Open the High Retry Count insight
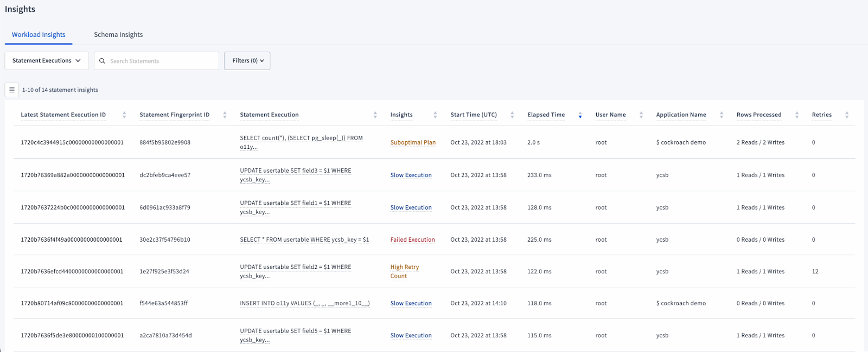868x352 pixels. 404,271
